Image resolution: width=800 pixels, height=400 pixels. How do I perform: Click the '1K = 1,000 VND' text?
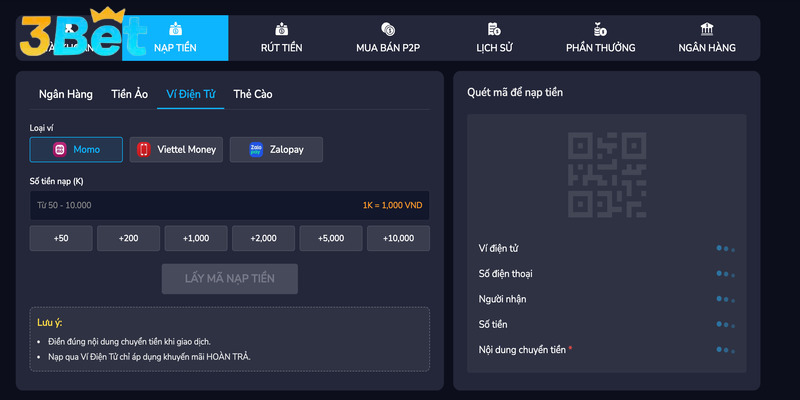click(393, 206)
